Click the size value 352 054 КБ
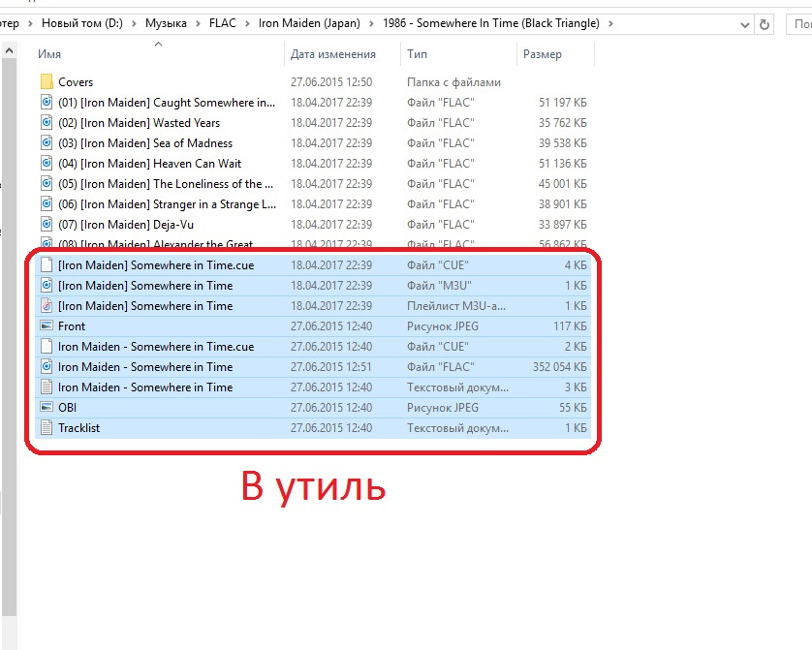812x650 pixels. click(560, 367)
